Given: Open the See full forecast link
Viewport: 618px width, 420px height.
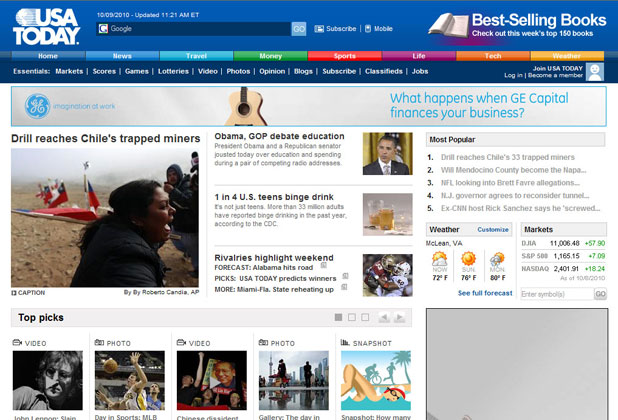Looking at the screenshot, I should click(485, 293).
